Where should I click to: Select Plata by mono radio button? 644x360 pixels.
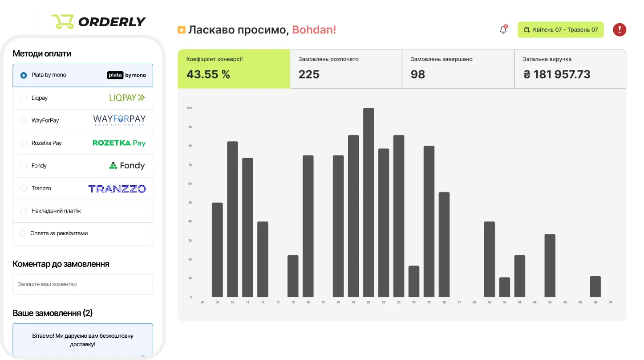24,75
